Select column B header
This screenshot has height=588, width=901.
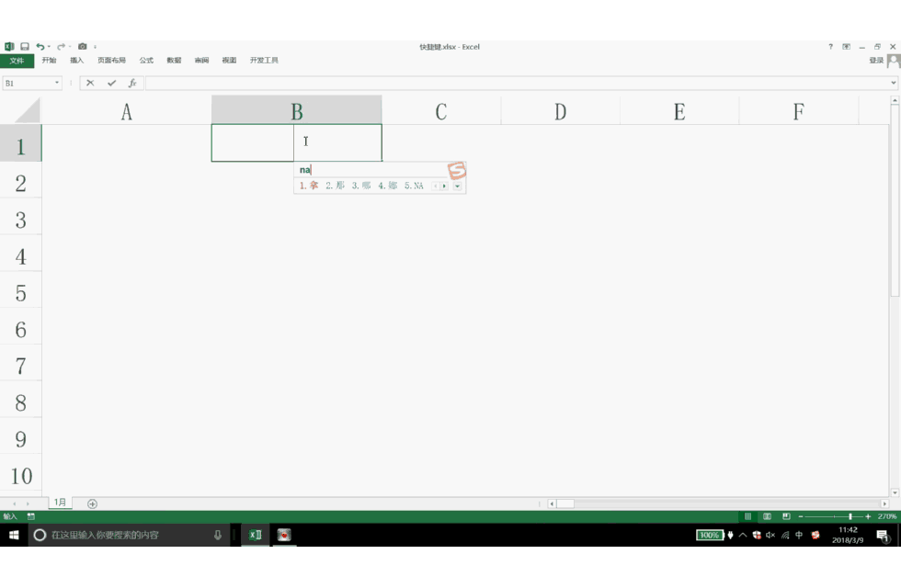296,110
